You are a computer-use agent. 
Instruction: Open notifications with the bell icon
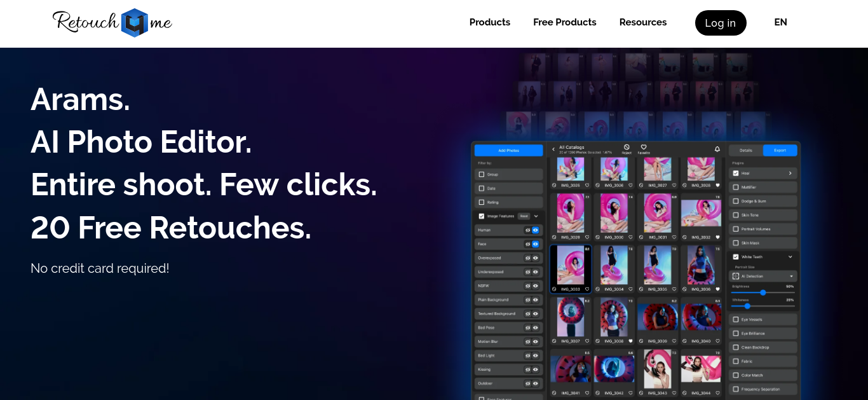tap(717, 149)
